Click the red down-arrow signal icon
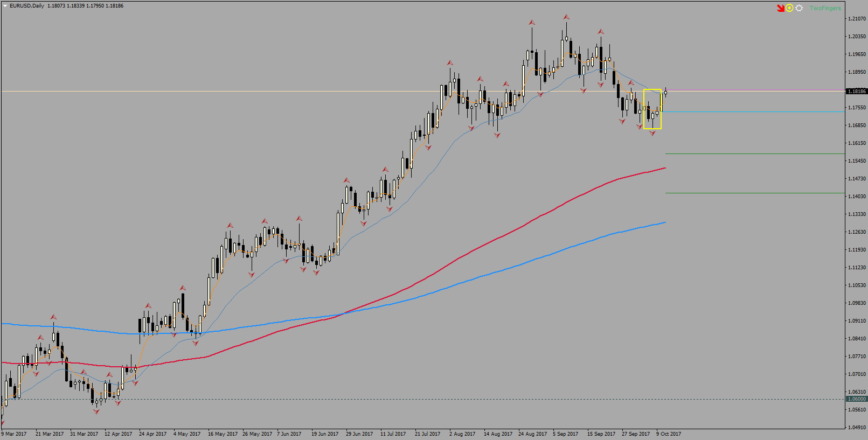 [x=781, y=8]
